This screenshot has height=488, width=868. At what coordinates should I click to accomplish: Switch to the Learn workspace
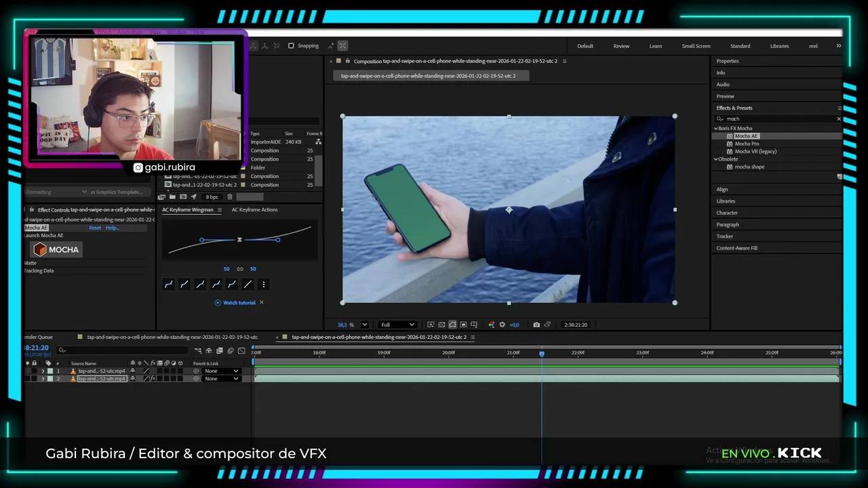tap(656, 46)
